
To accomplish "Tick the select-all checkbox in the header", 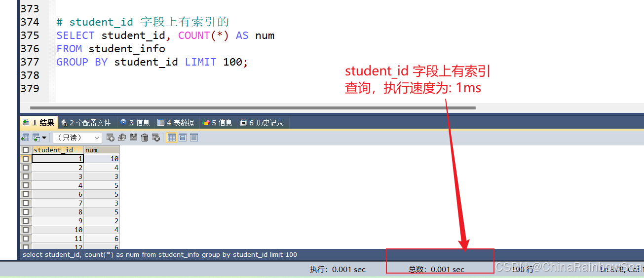I will point(26,150).
